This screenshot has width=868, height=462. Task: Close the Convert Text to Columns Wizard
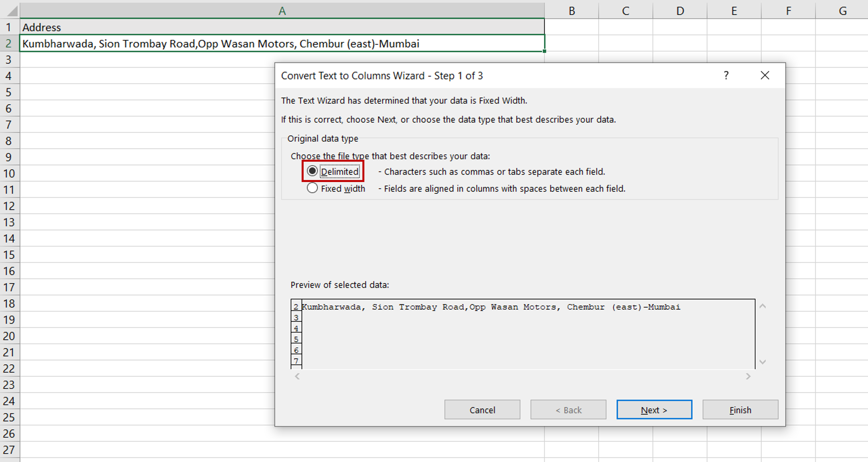point(765,76)
